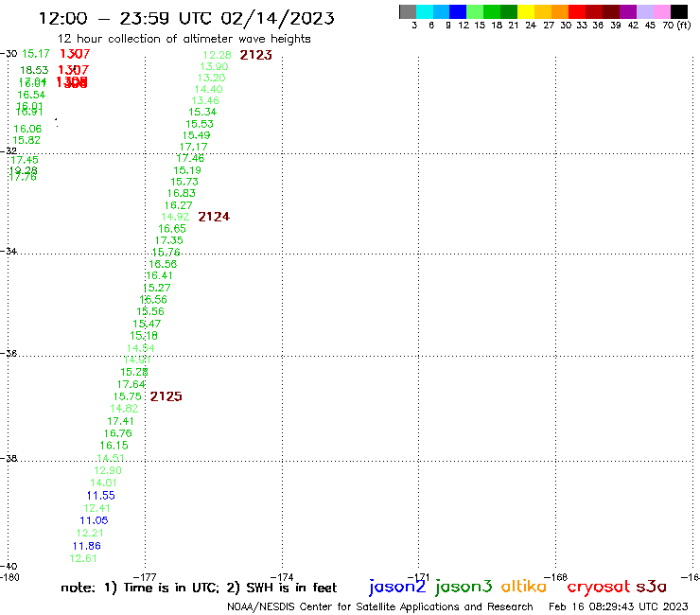Click the wave height value '14.54'

(x=141, y=348)
